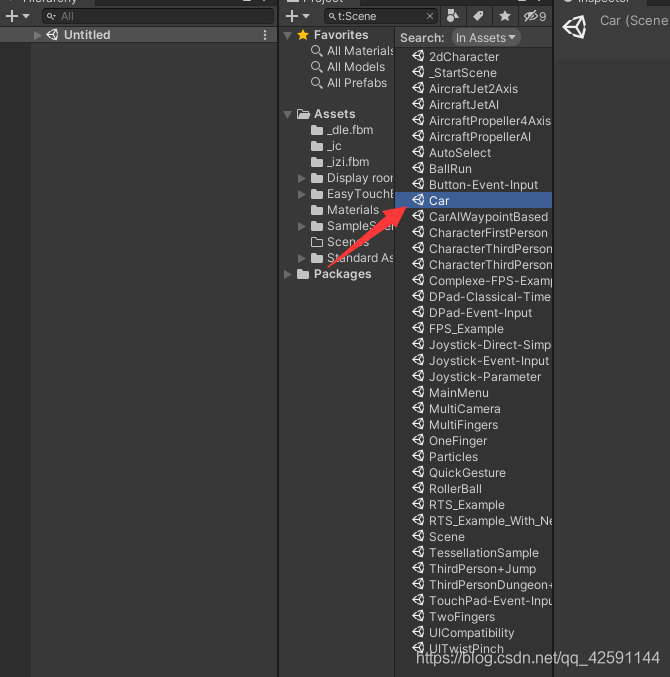Collapse the Favorites section
670x677 pixels.
(x=288, y=35)
